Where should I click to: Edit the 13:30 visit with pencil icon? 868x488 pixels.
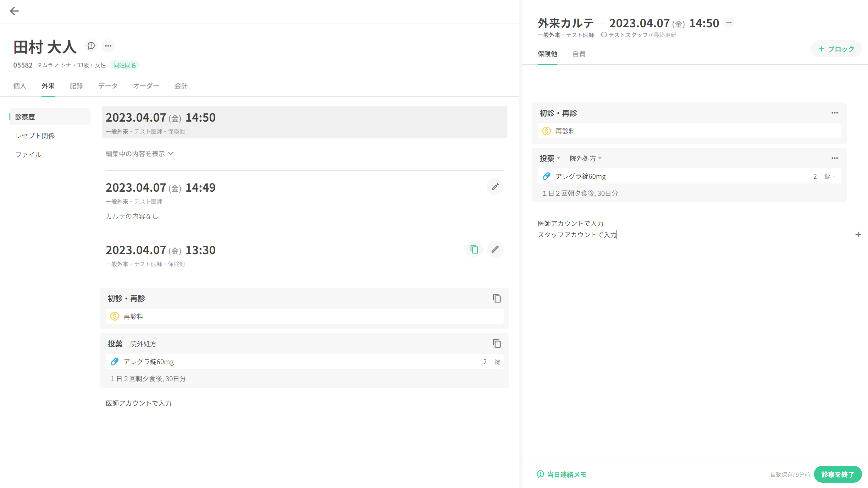(495, 249)
